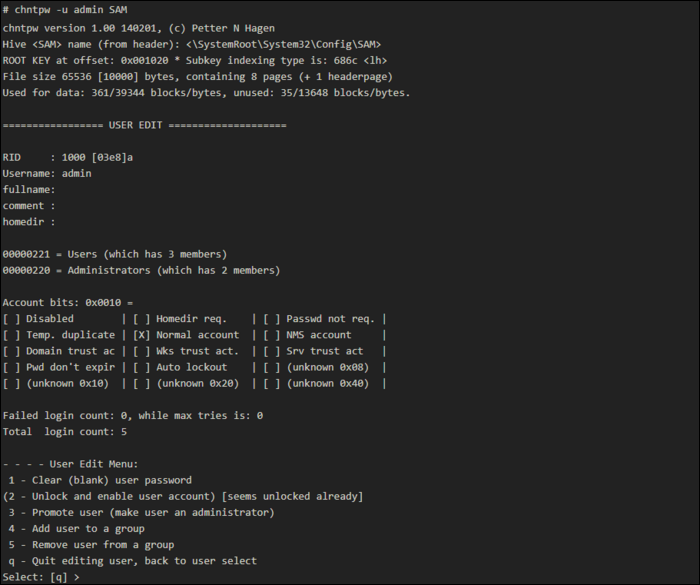Click the Pwd don't expir checkbox
Viewport: 700px width, 585px height.
(x=12, y=367)
